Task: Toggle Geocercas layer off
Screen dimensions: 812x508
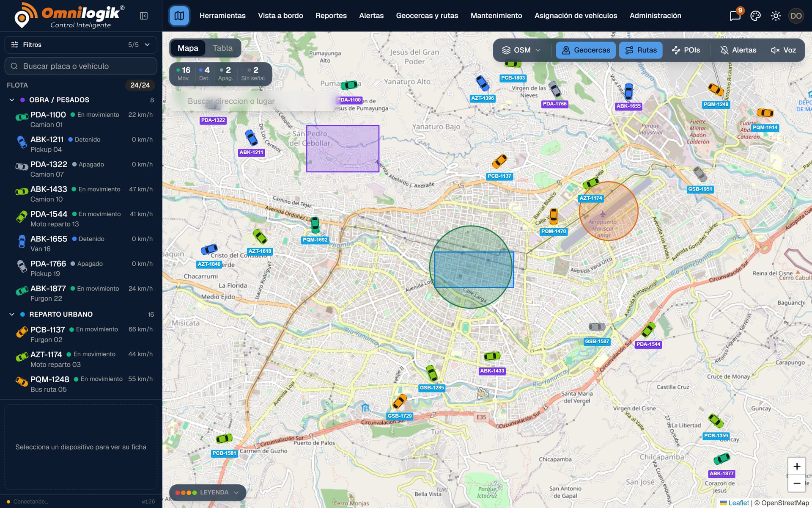Action: pos(586,50)
